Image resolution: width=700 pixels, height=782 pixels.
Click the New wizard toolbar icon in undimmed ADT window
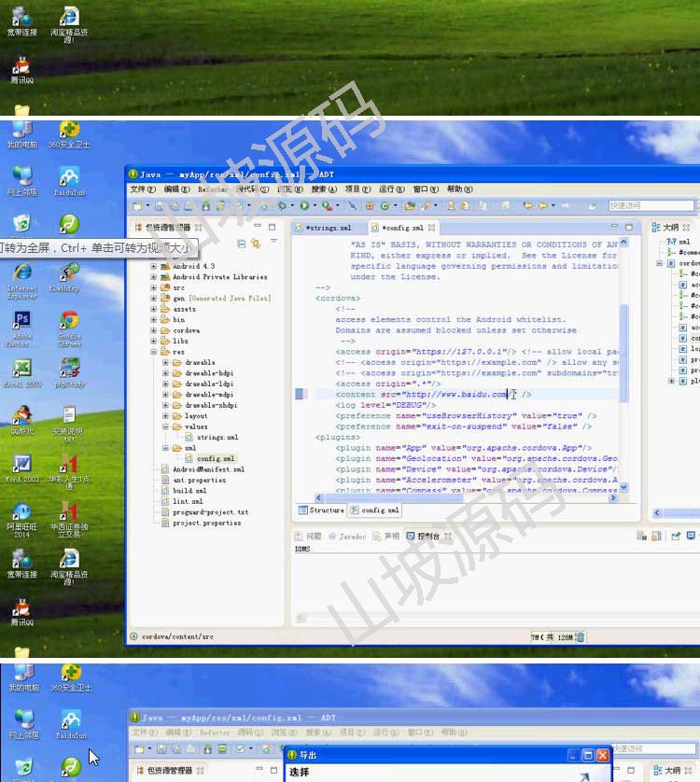[x=138, y=205]
